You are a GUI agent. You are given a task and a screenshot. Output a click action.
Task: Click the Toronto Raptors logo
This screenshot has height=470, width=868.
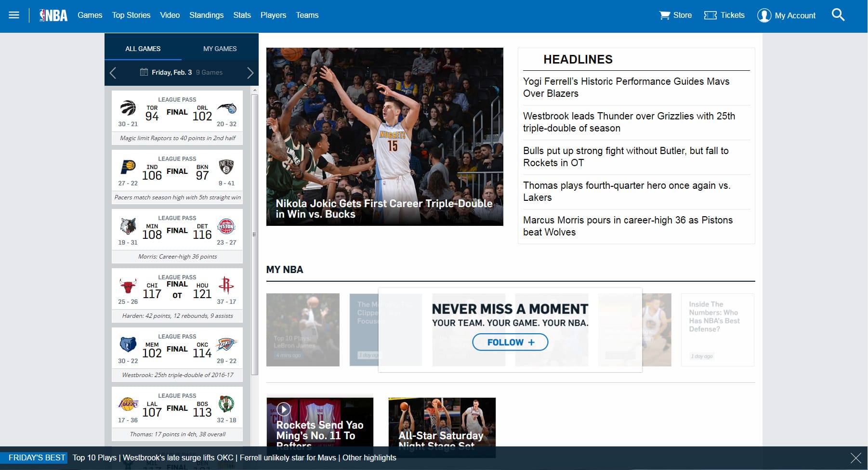coord(128,108)
